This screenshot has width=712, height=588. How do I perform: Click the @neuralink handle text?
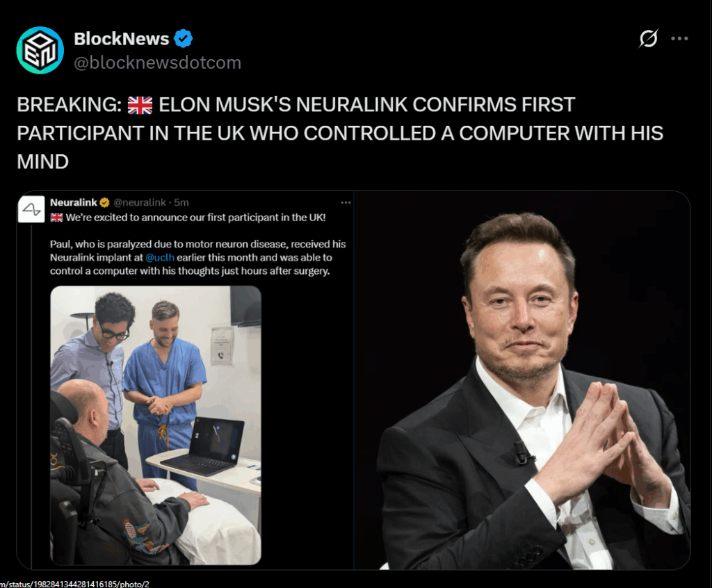tap(140, 202)
